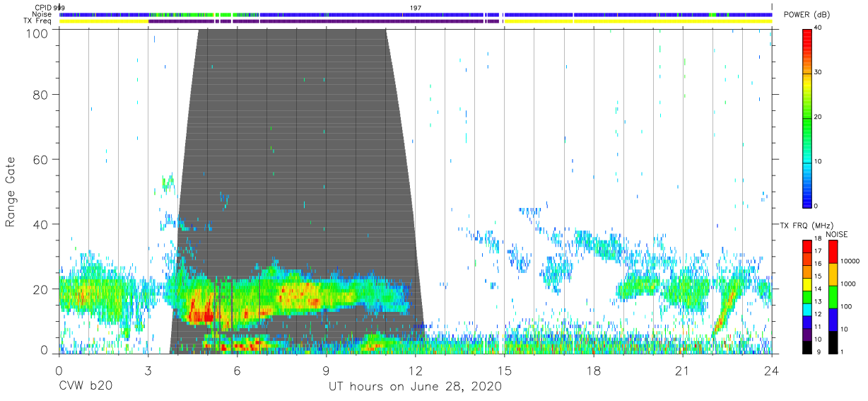The height and width of the screenshot is (401, 868).
Task: Click the CPID value '197'
Action: pyautogui.click(x=416, y=7)
